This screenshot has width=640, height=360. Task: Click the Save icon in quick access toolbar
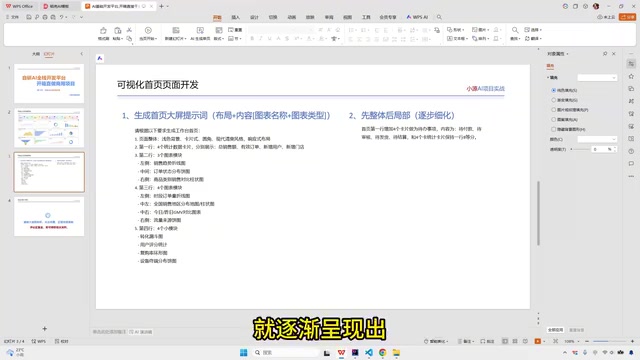29,17
